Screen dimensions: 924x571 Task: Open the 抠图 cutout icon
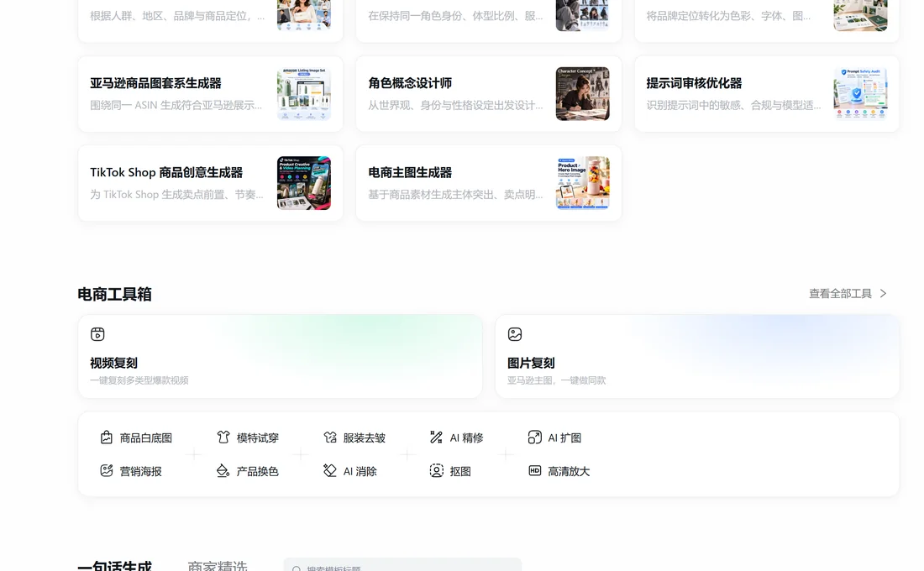436,471
